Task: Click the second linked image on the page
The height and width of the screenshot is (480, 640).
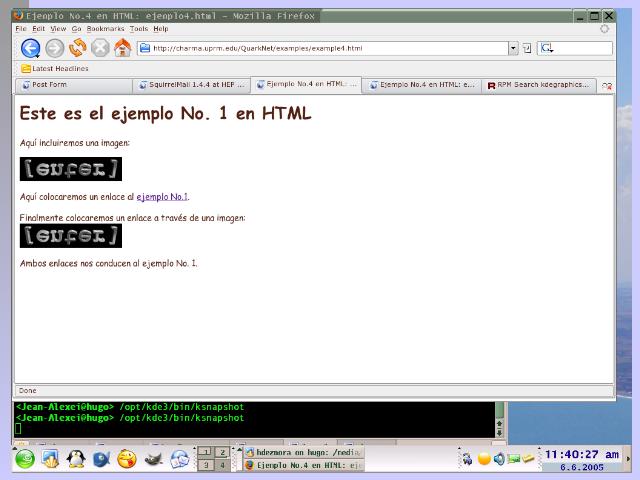Action: click(70, 236)
